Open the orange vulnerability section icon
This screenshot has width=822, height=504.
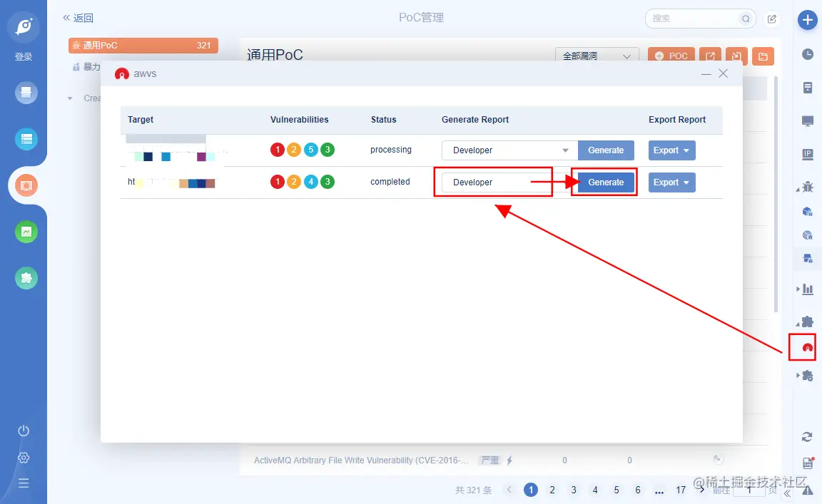26,185
